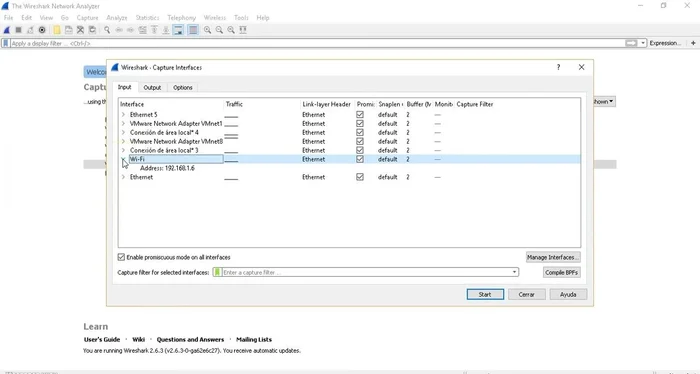The width and height of the screenshot is (700, 374).
Task: Open the Questions and Answers link
Action: (x=190, y=340)
